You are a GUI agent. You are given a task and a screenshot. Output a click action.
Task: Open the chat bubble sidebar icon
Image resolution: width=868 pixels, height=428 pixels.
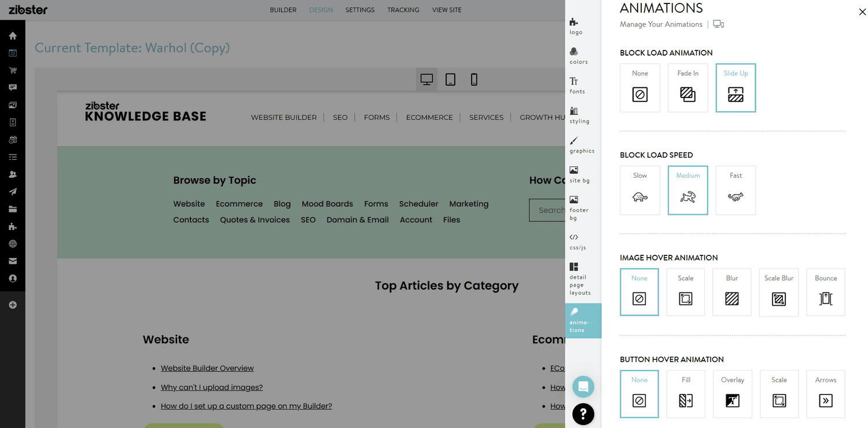13,88
